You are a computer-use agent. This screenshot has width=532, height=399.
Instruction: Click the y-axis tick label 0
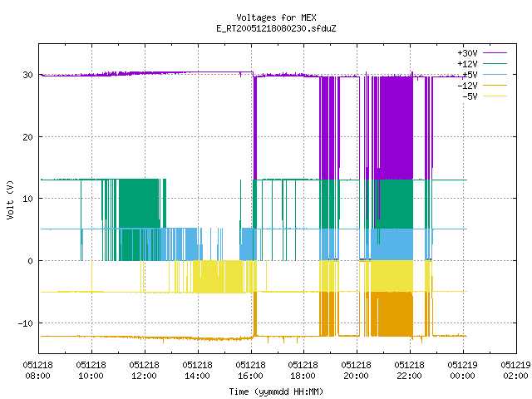[x=31, y=261]
